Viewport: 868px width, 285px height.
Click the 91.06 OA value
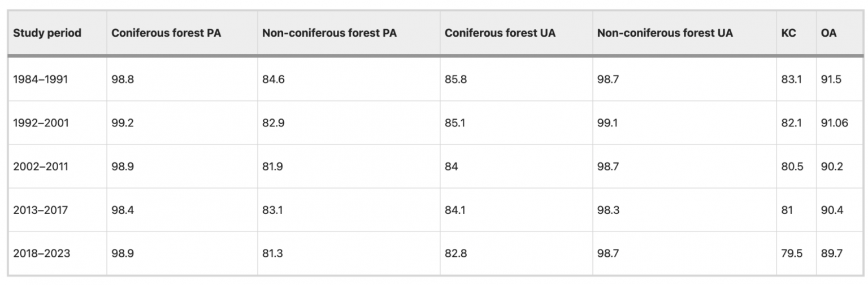click(x=834, y=122)
